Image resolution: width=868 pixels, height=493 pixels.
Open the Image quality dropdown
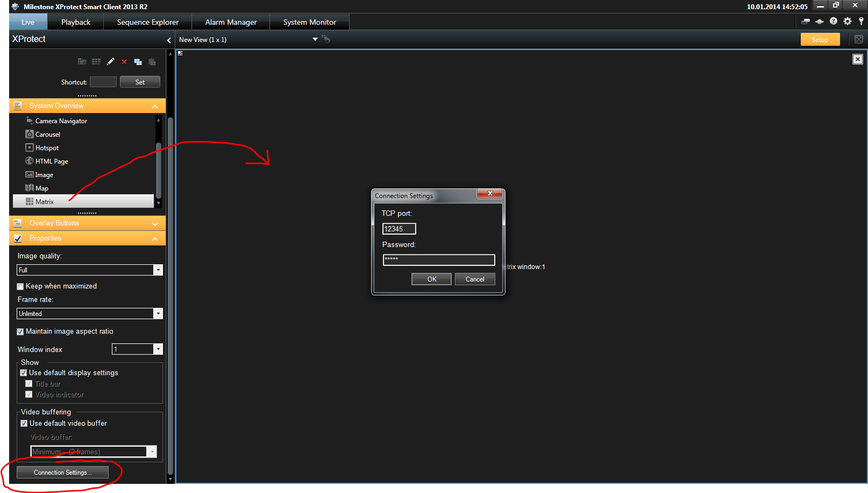[x=158, y=270]
